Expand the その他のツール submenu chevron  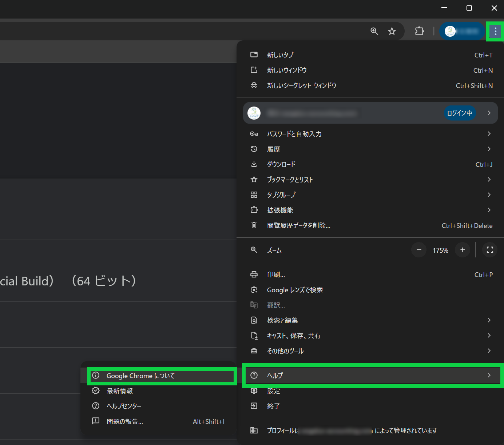[x=489, y=351]
